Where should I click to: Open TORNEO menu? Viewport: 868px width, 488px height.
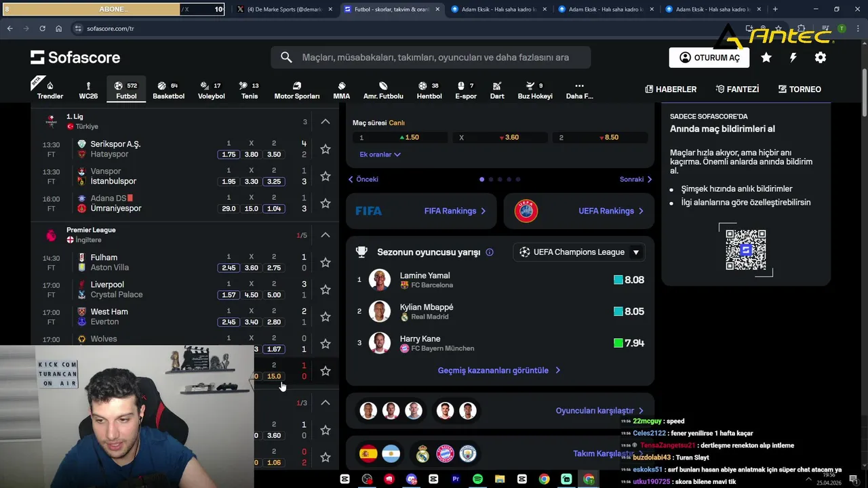coord(800,89)
